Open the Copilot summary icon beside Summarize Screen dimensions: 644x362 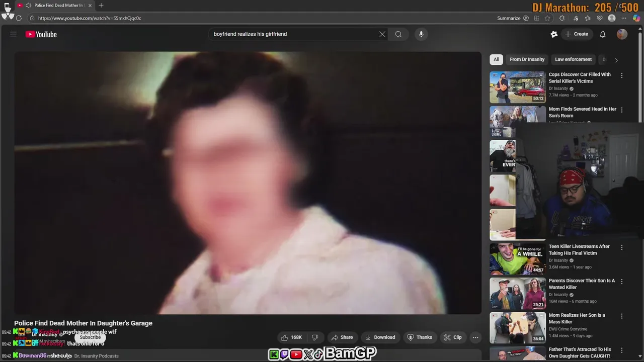coord(526,18)
